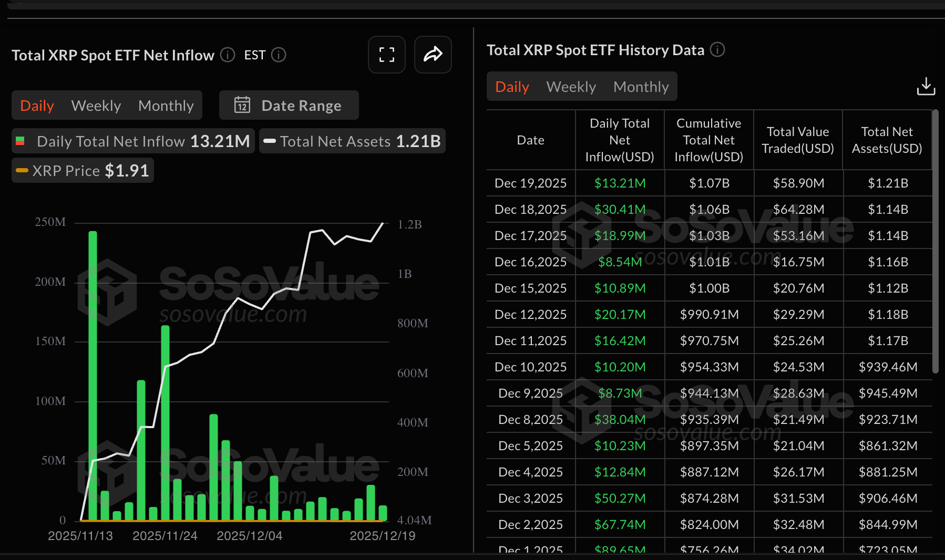The height and width of the screenshot is (560, 945).
Task: Click the EST timezone info icon
Action: coord(279,55)
